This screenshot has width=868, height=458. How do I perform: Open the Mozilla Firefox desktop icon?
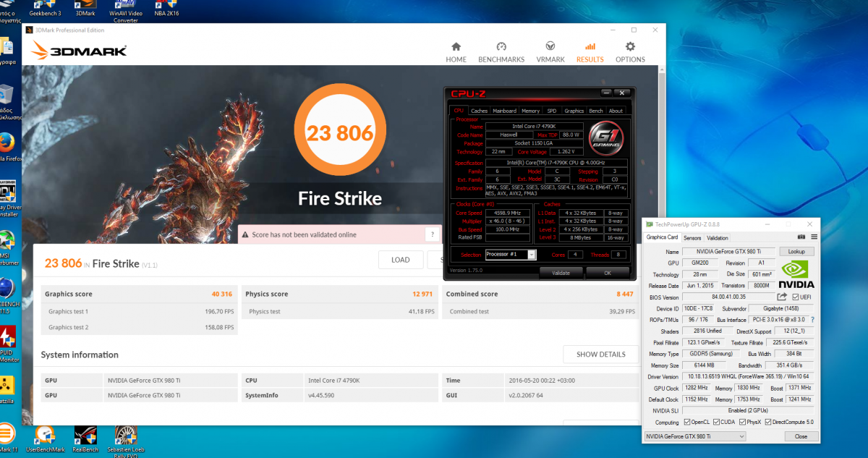coord(8,145)
